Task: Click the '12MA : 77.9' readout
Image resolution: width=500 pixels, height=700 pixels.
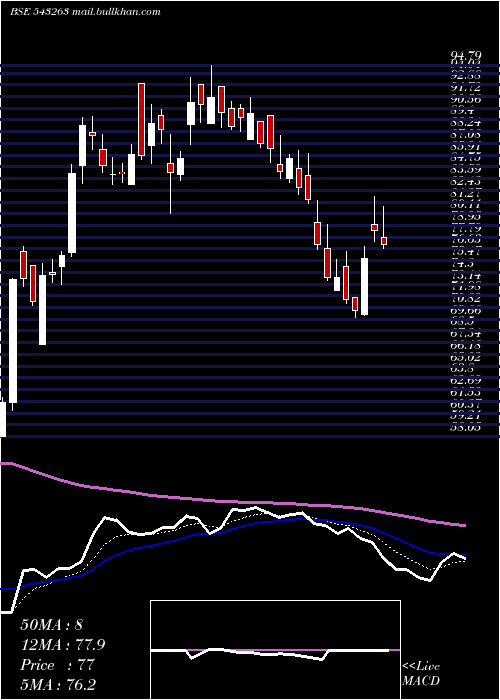Action: pos(63,645)
